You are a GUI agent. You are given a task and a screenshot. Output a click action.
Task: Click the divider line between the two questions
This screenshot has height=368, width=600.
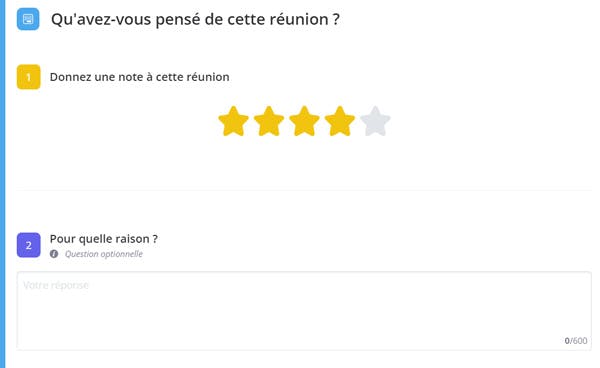(x=304, y=189)
